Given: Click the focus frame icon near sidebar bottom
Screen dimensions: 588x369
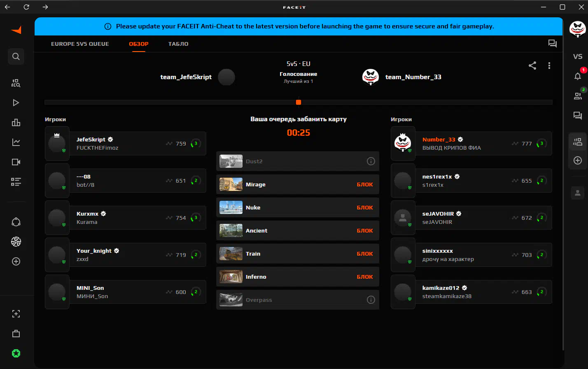Looking at the screenshot, I should tap(16, 314).
